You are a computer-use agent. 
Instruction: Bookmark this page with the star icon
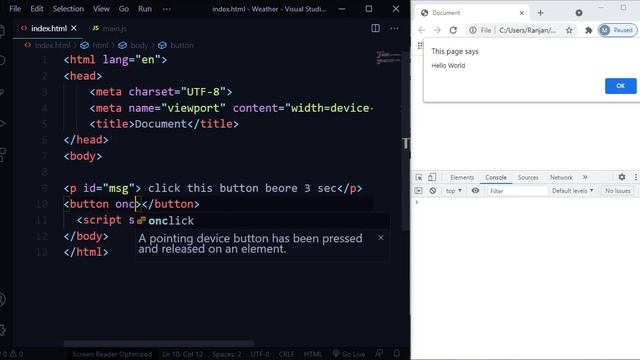click(x=569, y=30)
